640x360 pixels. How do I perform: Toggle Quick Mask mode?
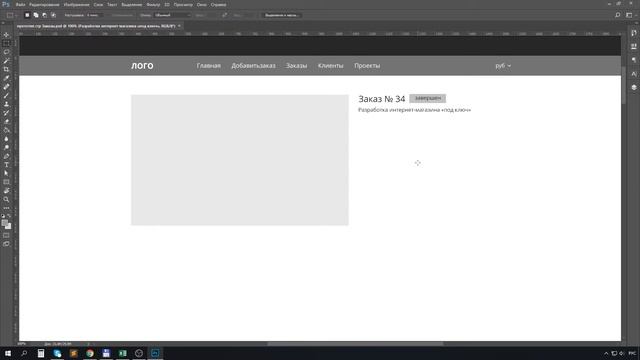pyautogui.click(x=6, y=236)
